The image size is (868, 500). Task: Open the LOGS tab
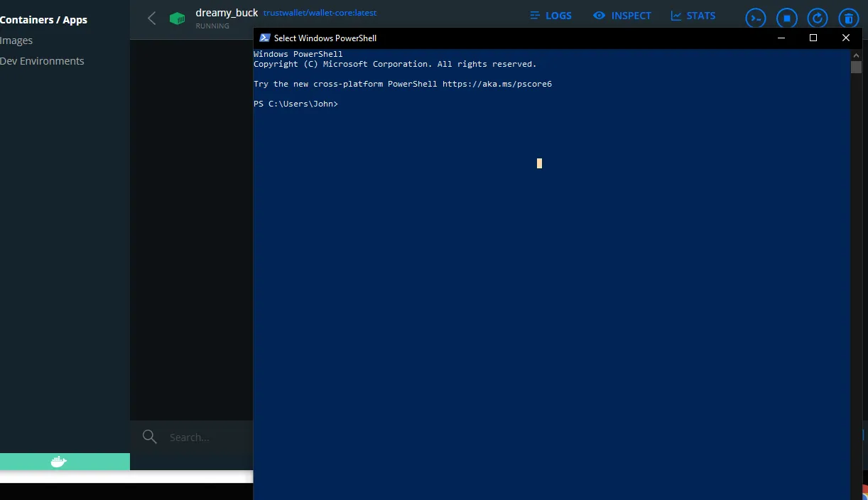click(550, 16)
